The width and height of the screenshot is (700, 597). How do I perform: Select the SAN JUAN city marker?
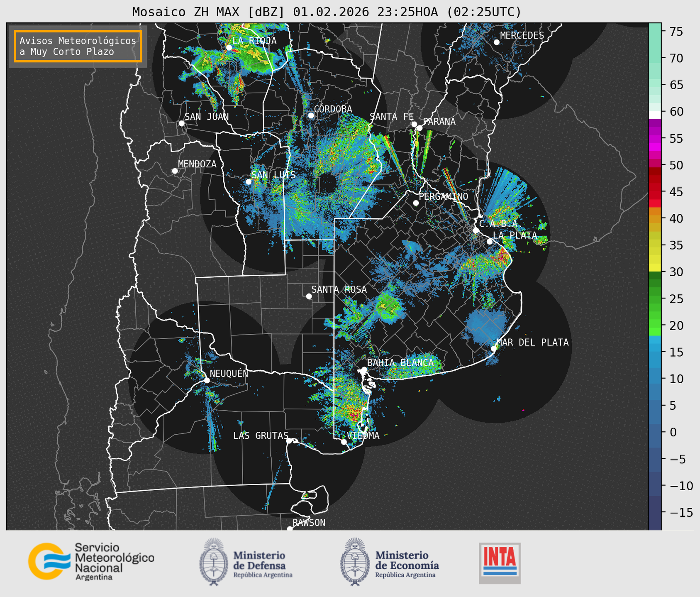181,123
